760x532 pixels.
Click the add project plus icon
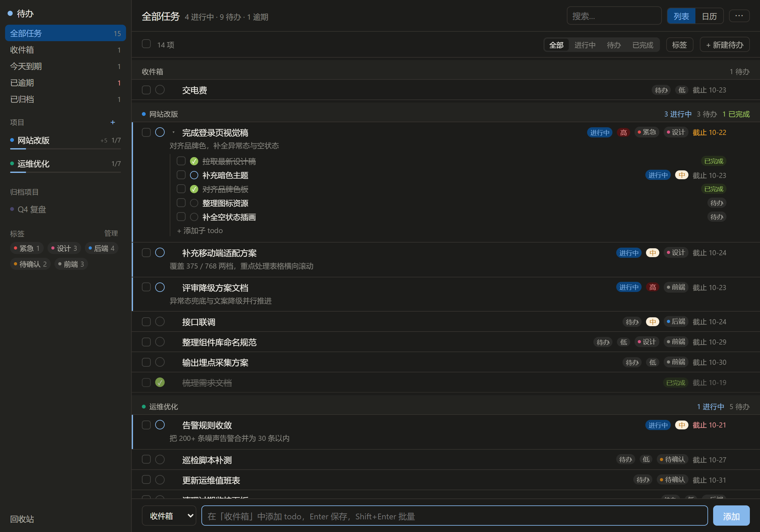tap(112, 122)
